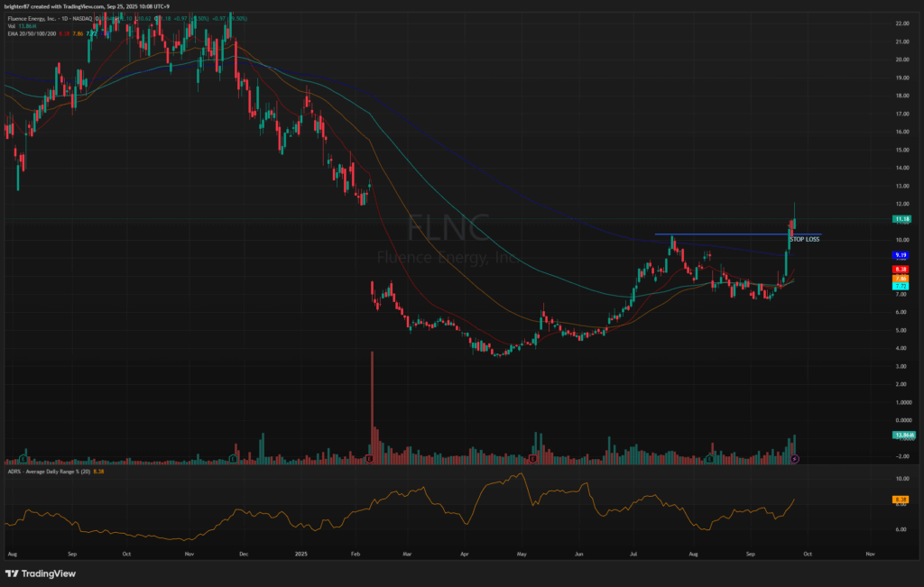
Task: Click the 22.00 price axis label
Action: (x=901, y=23)
